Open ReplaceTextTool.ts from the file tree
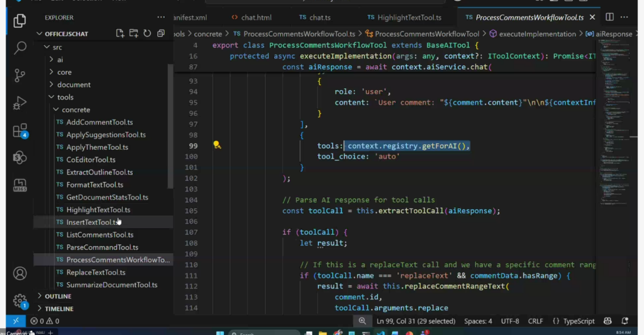The image size is (644, 335). click(96, 273)
